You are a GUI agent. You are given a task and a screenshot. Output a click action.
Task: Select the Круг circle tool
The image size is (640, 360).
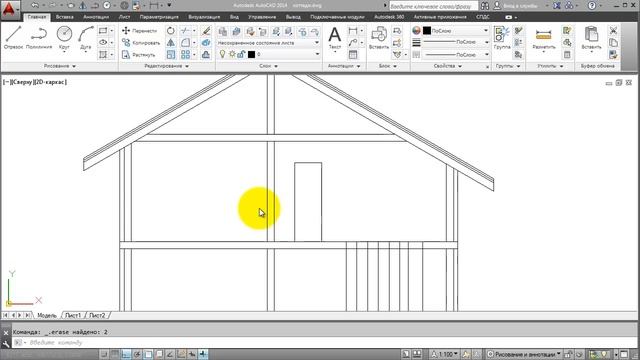coord(64,38)
